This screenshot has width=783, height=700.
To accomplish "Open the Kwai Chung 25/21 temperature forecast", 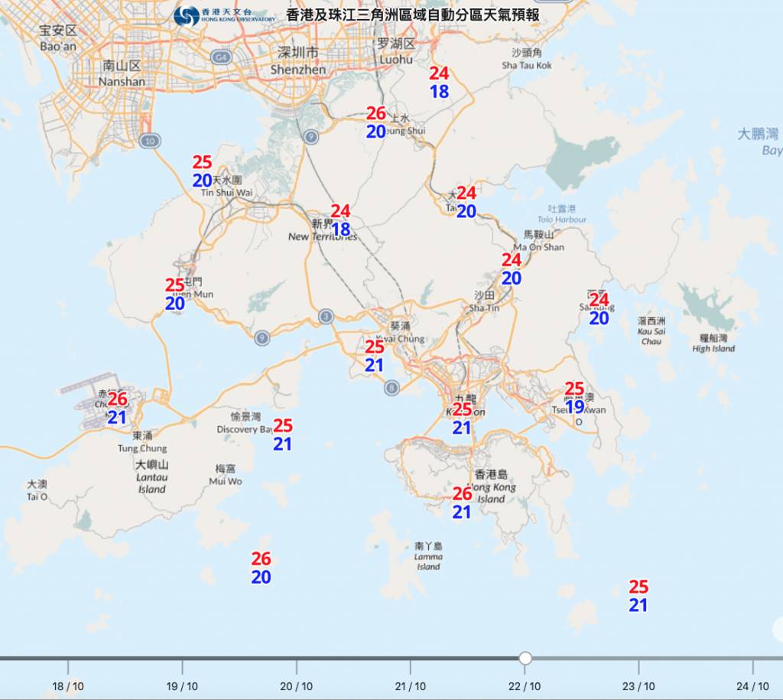I will click(x=374, y=357).
